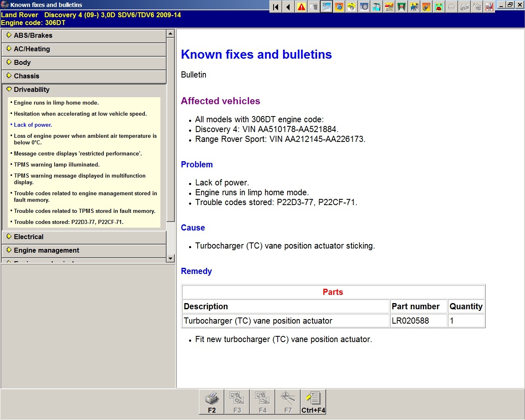The image size is (525, 420).
Task: Click the print icon labeled F2
Action: click(212, 402)
